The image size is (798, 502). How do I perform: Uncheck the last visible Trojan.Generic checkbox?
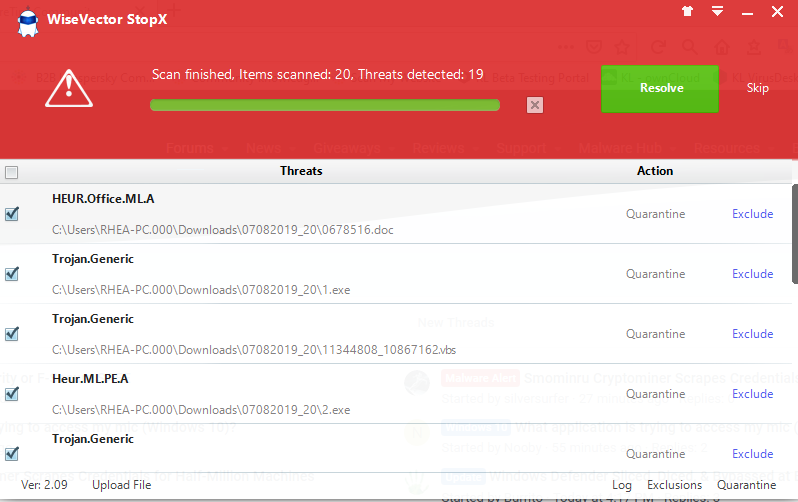click(11, 454)
